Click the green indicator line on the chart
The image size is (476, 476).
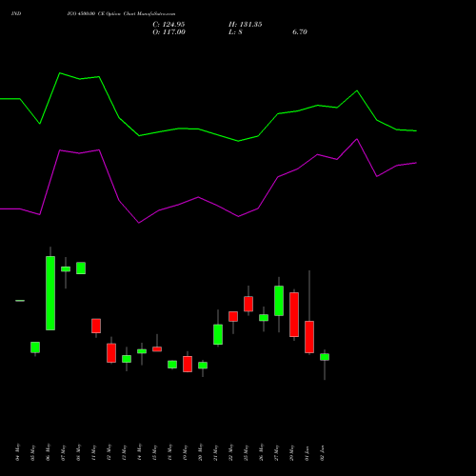click(208, 131)
